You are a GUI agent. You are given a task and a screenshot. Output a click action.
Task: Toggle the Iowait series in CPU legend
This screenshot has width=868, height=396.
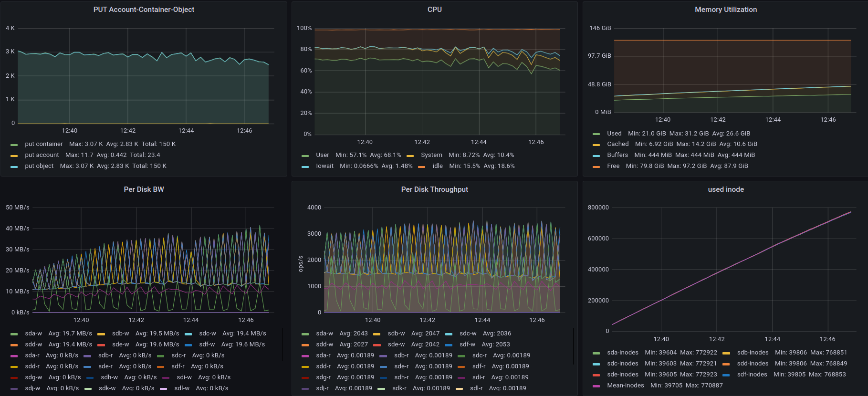[x=324, y=166]
